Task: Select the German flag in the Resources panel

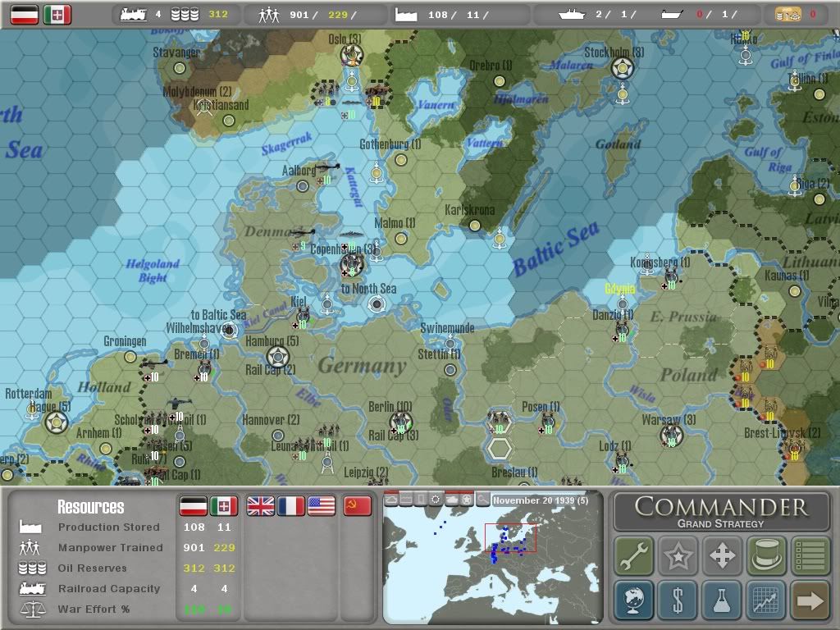Action: coord(193,505)
